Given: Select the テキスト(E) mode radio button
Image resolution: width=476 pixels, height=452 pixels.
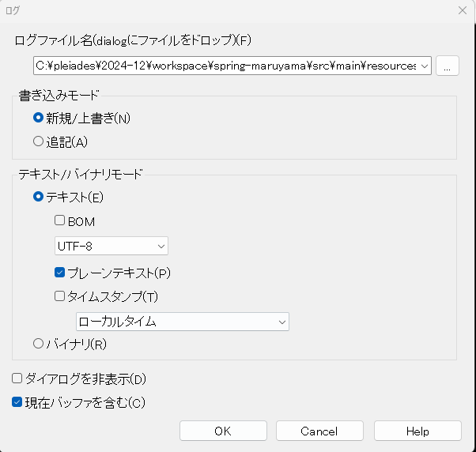Looking at the screenshot, I should pyautogui.click(x=38, y=197).
